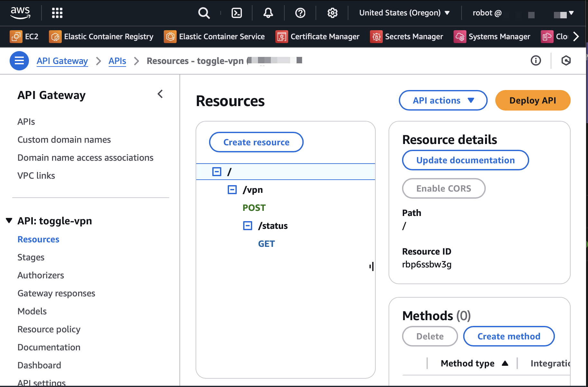Click Create method button

509,336
